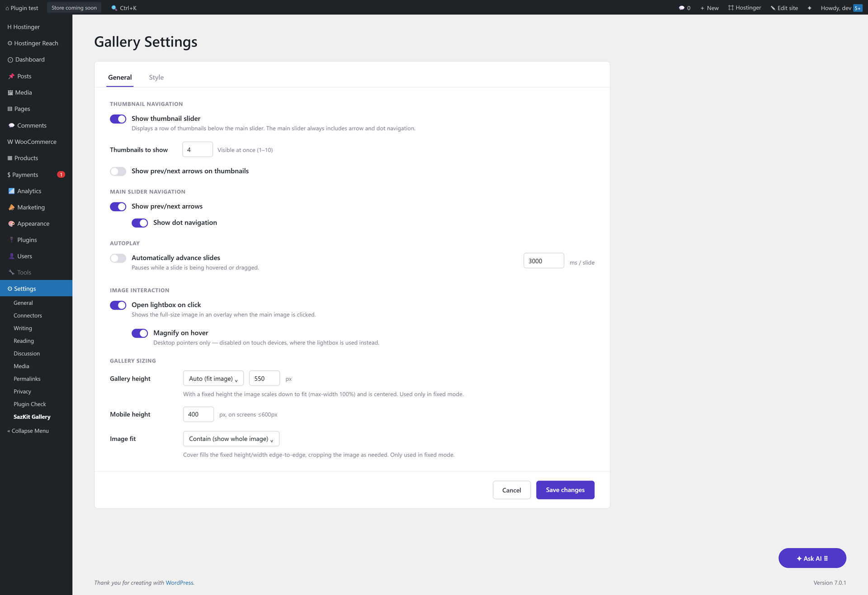This screenshot has height=595, width=868.
Task: Collapse the admin sidebar menu
Action: 28,431
